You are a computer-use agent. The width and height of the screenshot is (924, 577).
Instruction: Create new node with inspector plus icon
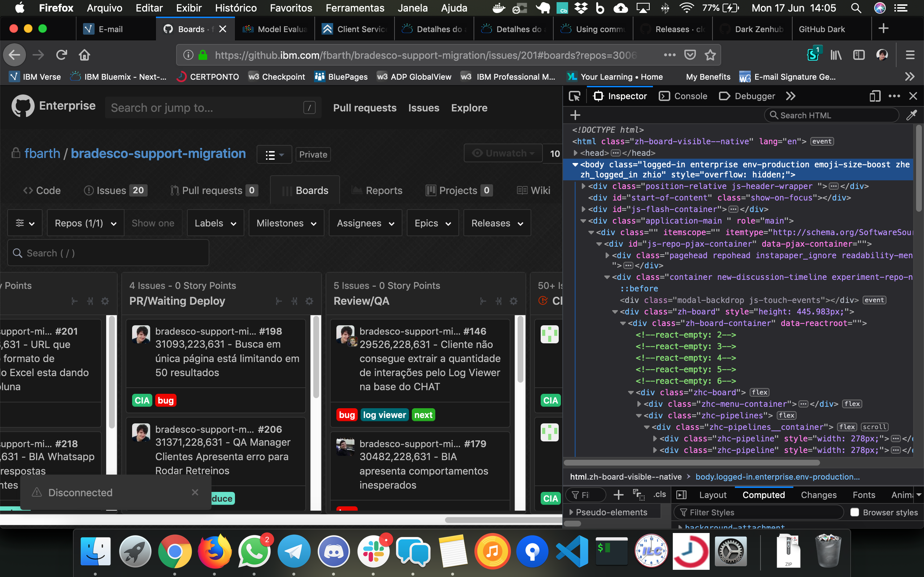pos(575,115)
